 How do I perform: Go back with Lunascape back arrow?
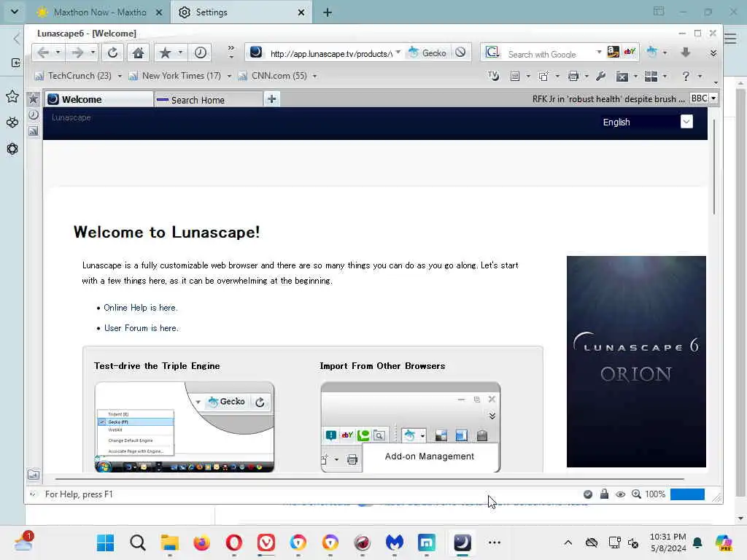pyautogui.click(x=43, y=52)
